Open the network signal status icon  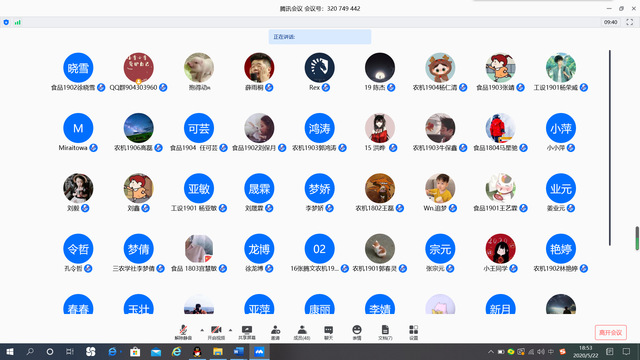coord(18,22)
